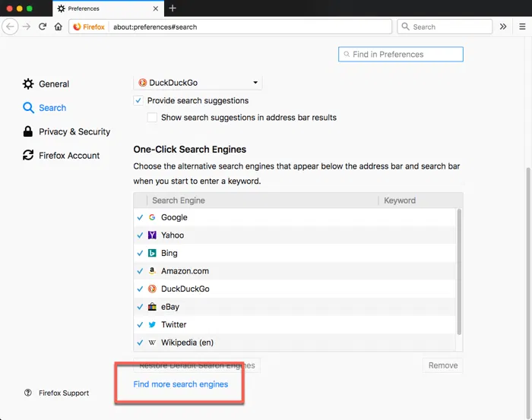Open Firefox Account preferences
The image size is (532, 420).
[61, 155]
